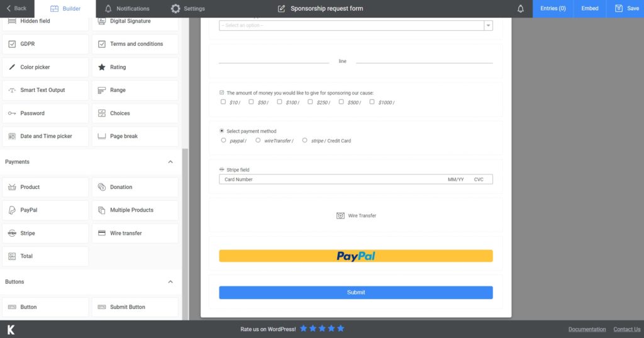Add Date and Time picker field

pyautogui.click(x=45, y=136)
